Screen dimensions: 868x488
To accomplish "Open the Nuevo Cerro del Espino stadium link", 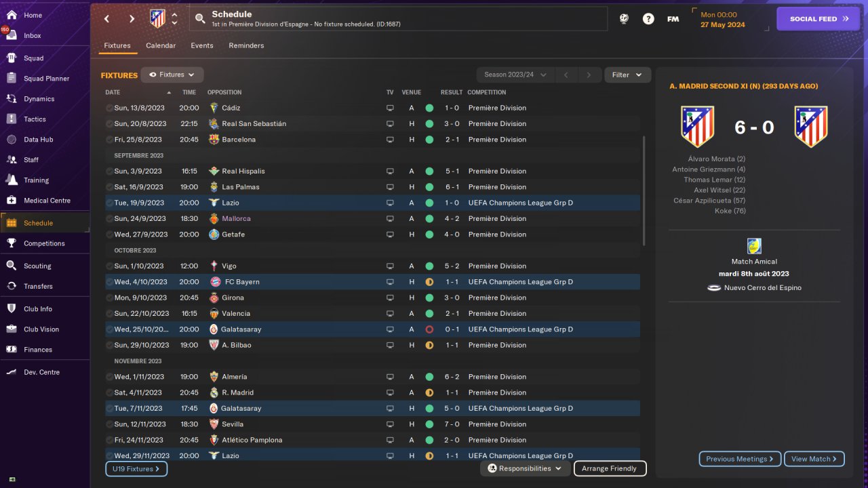I will point(762,287).
